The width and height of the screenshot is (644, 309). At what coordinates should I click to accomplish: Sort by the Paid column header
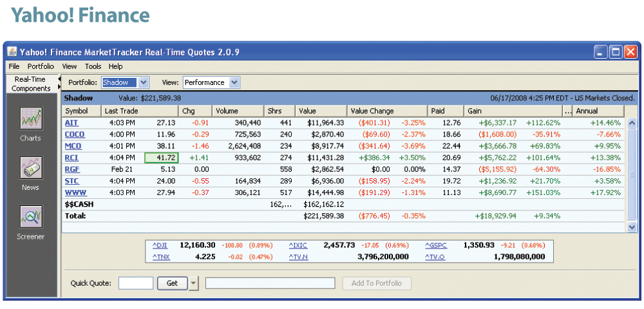tap(446, 111)
